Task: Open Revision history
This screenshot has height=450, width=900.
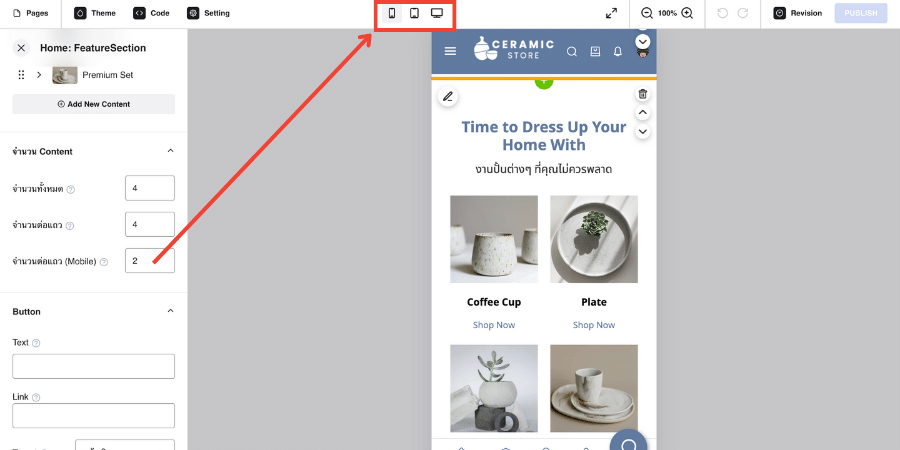Action: 798,13
